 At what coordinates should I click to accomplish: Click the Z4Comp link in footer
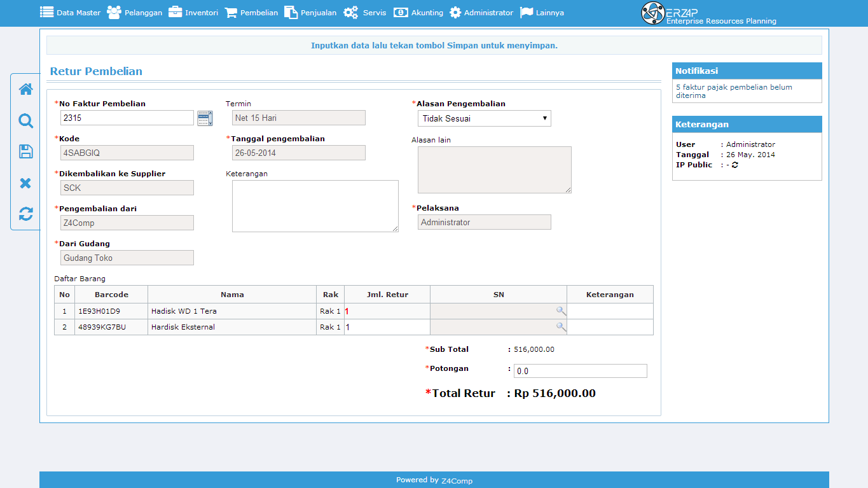[x=457, y=481]
